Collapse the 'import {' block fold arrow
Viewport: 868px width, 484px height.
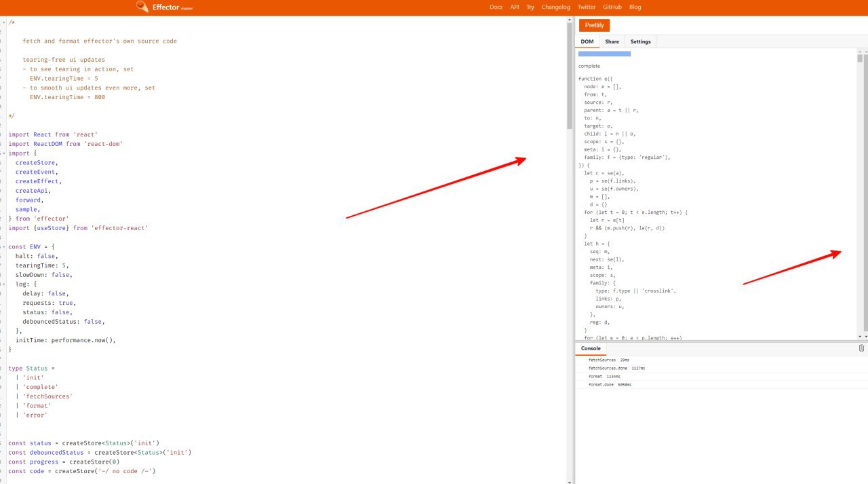[3, 153]
